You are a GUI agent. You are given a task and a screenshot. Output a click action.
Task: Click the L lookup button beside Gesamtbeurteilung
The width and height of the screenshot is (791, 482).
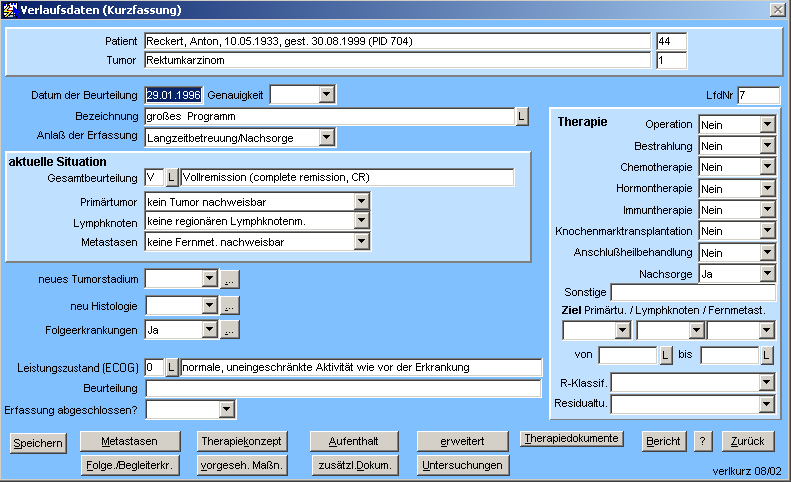[x=171, y=178]
